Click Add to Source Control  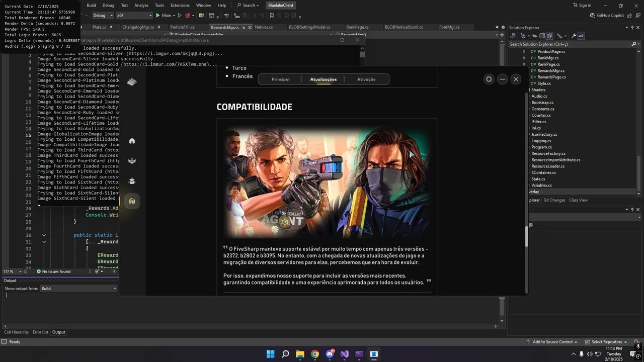[552, 342]
